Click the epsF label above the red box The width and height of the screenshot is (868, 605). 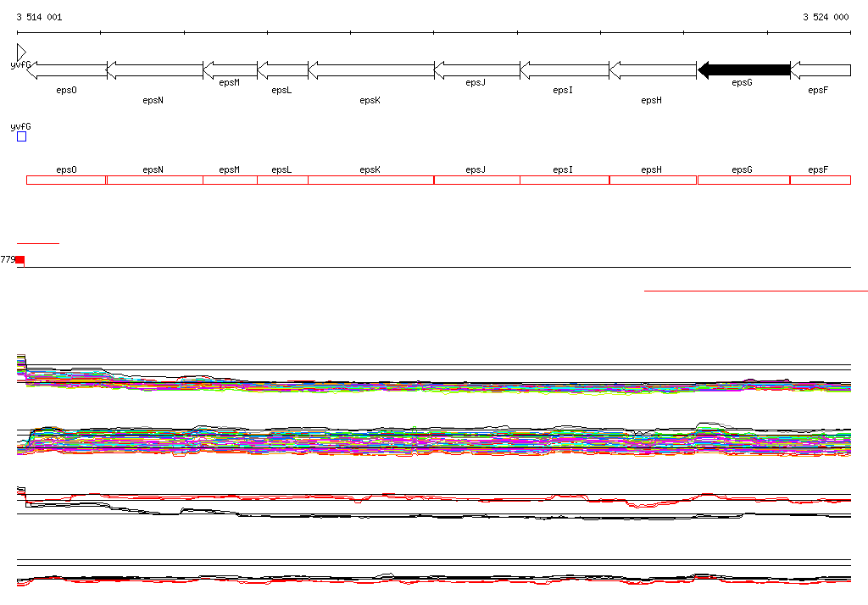[x=818, y=170]
